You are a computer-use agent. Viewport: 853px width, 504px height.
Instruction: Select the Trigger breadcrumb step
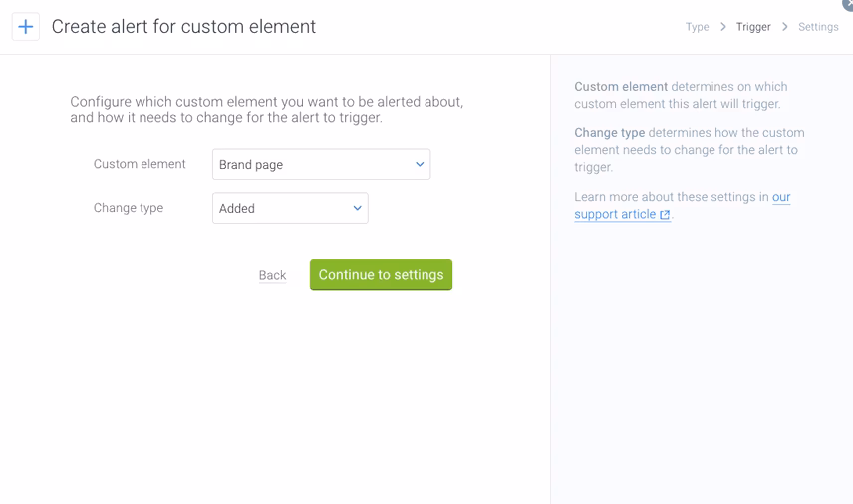(x=753, y=27)
